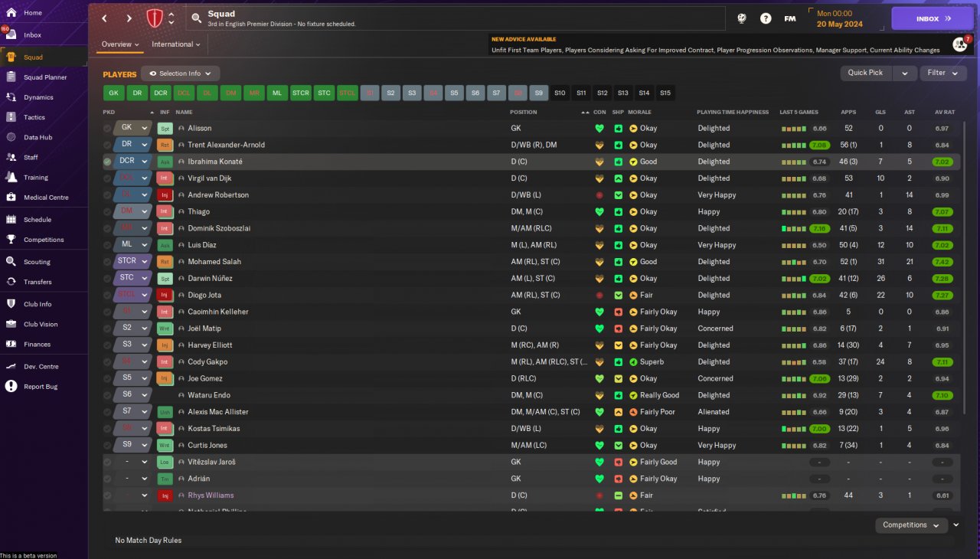980x559 pixels.
Task: Select the Squad item in sidebar
Action: 43,57
